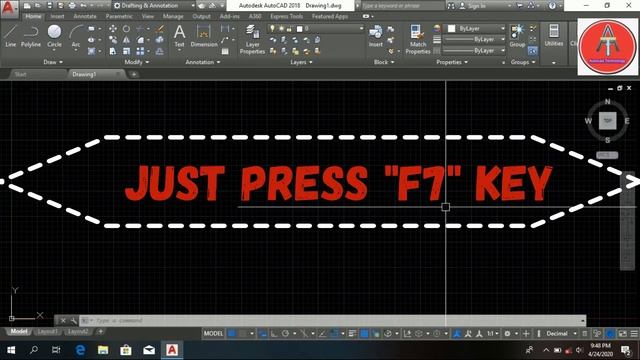640x360 pixels.
Task: Select the Stretch tool in Modify panel
Action: tap(113, 51)
